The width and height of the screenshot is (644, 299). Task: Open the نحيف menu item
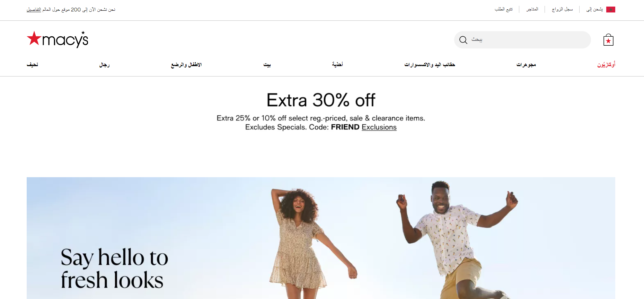click(32, 65)
